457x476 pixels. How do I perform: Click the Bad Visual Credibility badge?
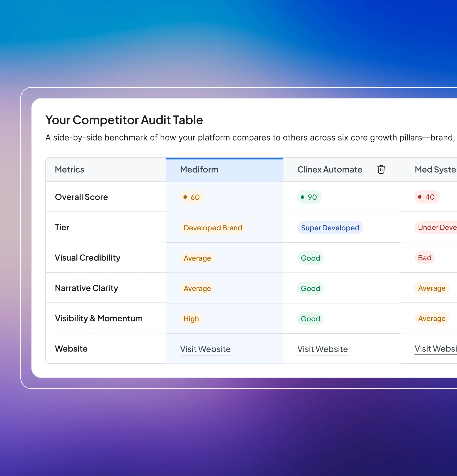424,258
